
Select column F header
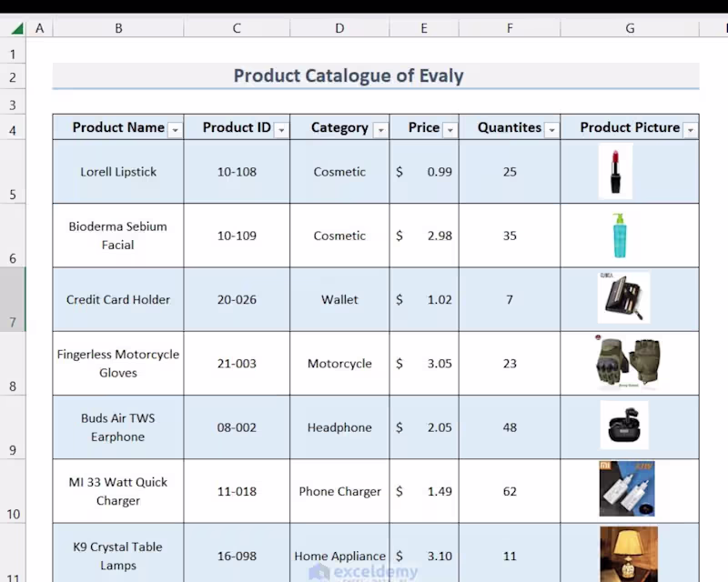(x=510, y=28)
